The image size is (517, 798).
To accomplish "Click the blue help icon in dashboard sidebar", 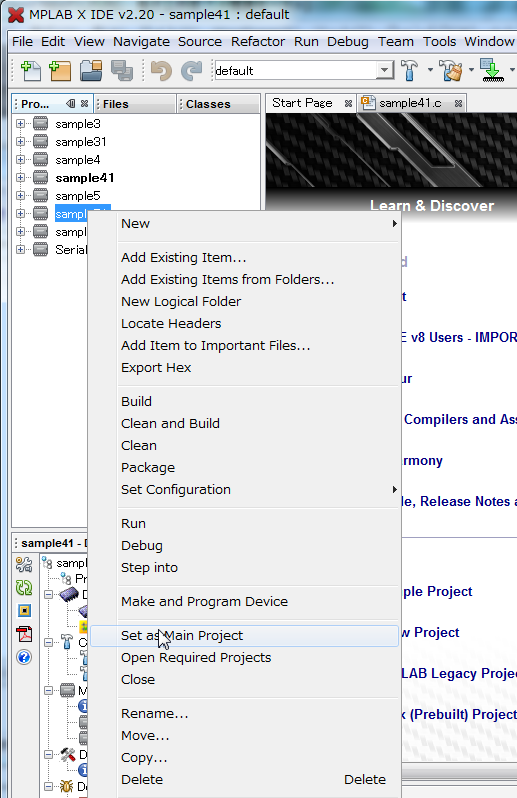I will [x=24, y=657].
